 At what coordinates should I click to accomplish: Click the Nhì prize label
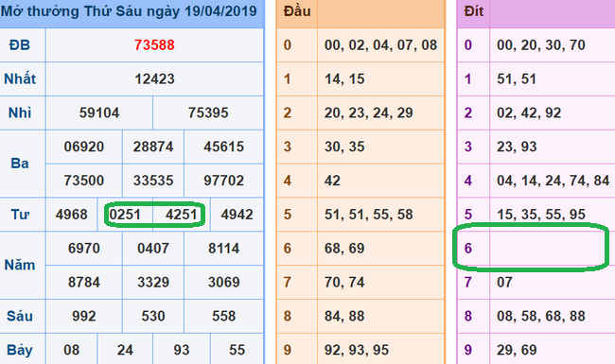click(x=20, y=113)
